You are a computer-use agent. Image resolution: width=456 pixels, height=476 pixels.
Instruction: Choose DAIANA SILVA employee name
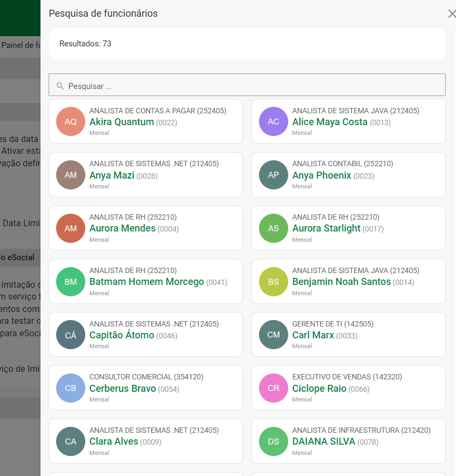click(x=324, y=441)
